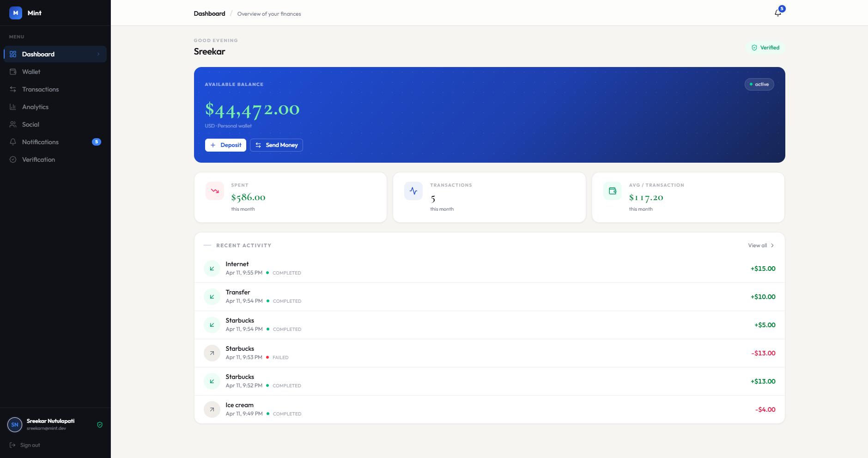The width and height of the screenshot is (868, 458).
Task: Click the $117.20 average transaction value
Action: point(646,197)
